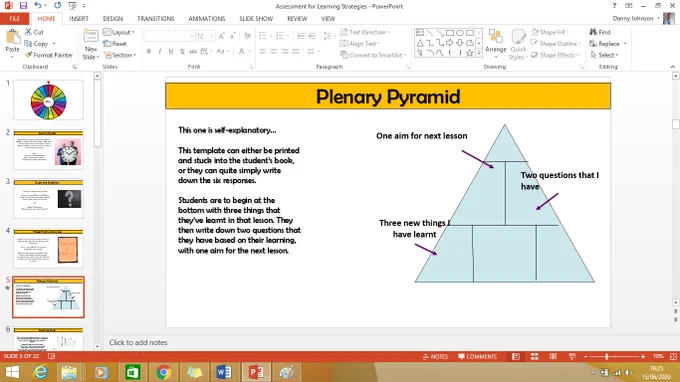Click the Format Painter tool
Screen dimensions: 680x382
pyautogui.click(x=49, y=55)
